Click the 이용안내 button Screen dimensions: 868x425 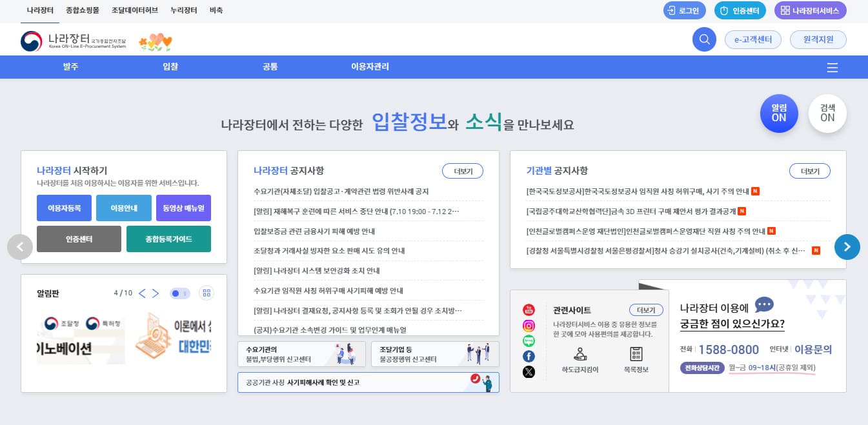(124, 208)
